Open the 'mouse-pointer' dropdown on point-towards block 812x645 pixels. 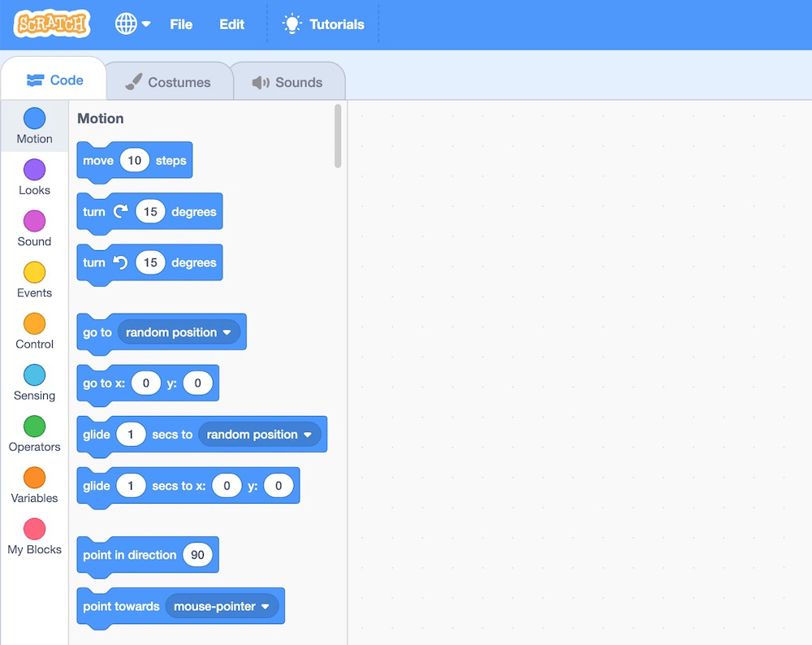[x=223, y=606]
